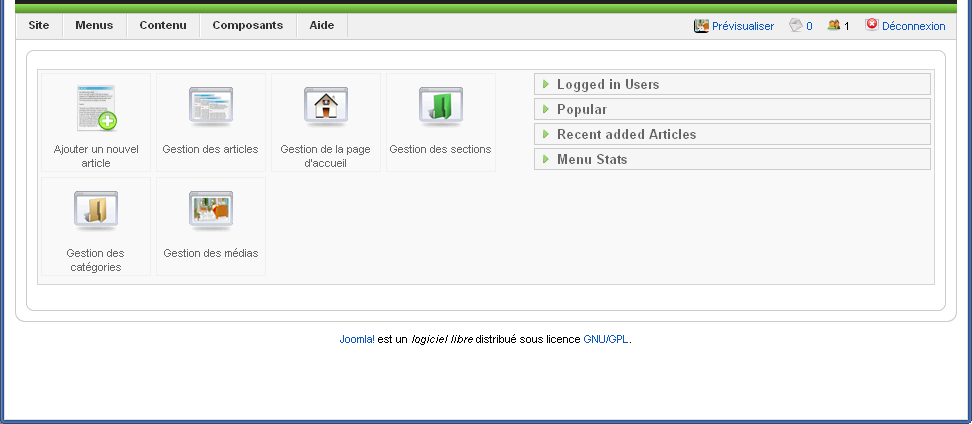
Task: Click the messages icon showing 0
Action: [796, 26]
